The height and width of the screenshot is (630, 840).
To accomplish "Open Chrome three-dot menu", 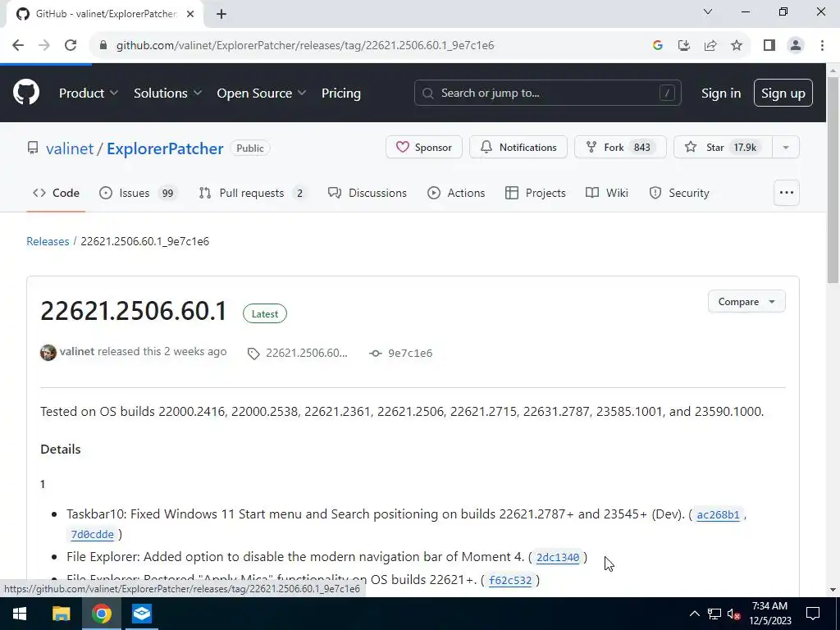I will pos(822,45).
